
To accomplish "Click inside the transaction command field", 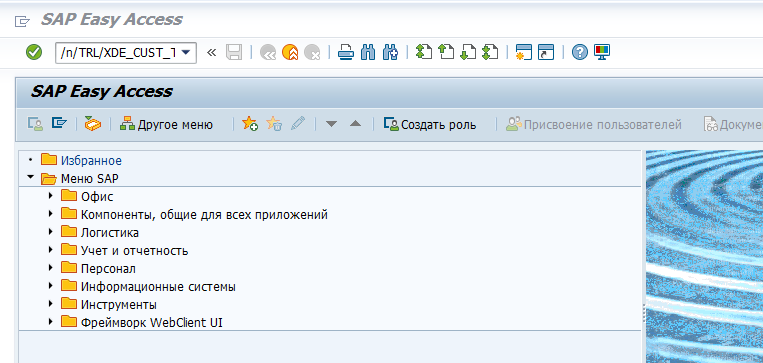I will (x=117, y=53).
